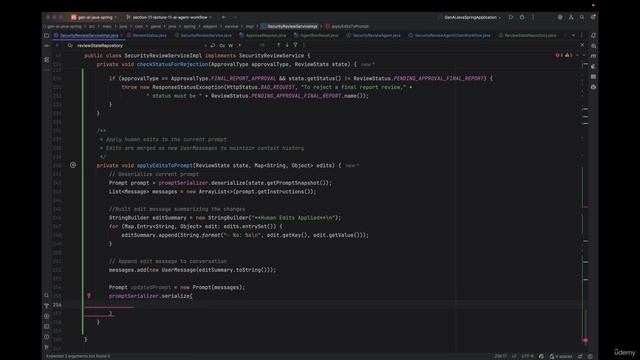The image size is (640, 360).
Task: Open the Structure tool window on left sidebar
Action: click(47, 60)
